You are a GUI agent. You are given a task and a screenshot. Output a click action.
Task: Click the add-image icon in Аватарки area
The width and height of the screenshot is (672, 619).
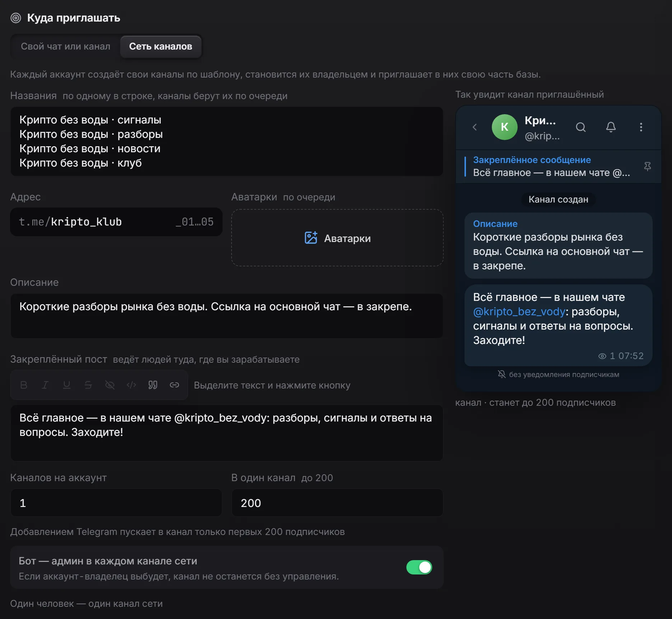pyautogui.click(x=311, y=238)
